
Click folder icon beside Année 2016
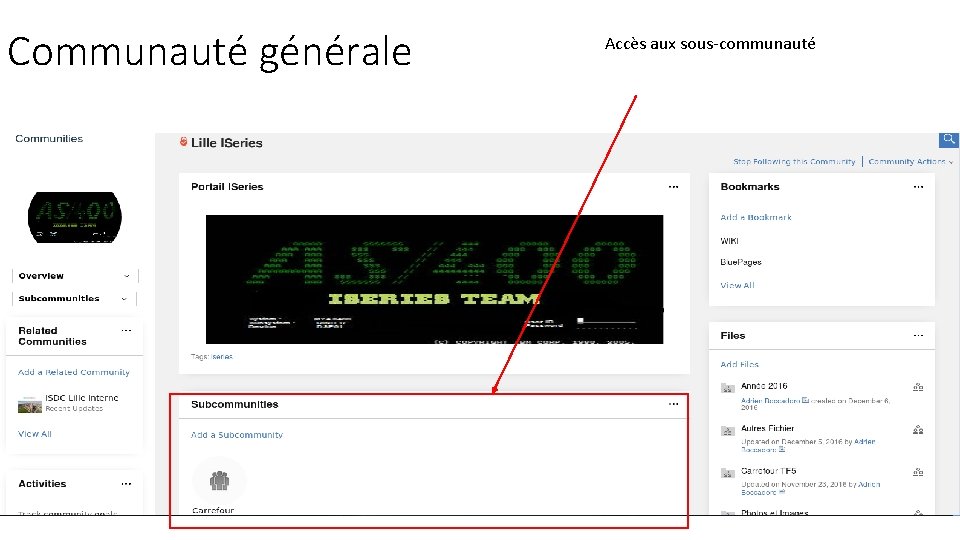[x=727, y=388]
